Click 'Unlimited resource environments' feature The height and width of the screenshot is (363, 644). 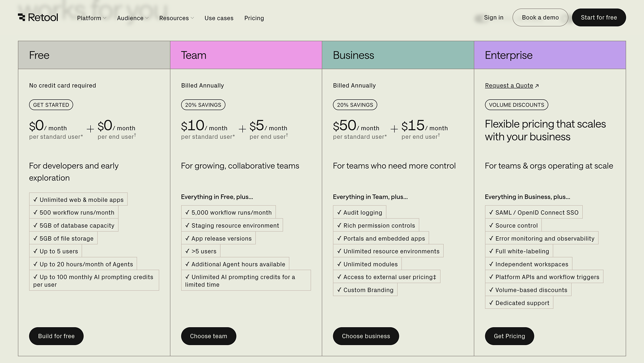tap(388, 251)
